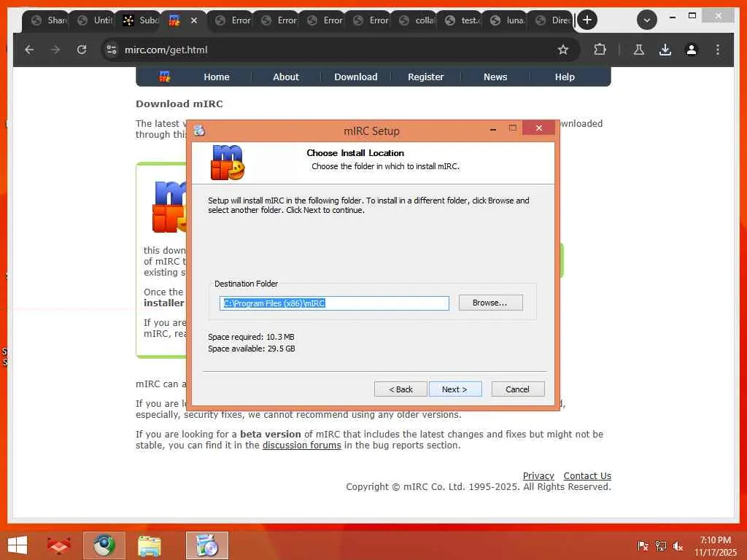Click the Chrome forward arrow
This screenshot has width=747, height=560.
pyautogui.click(x=55, y=50)
